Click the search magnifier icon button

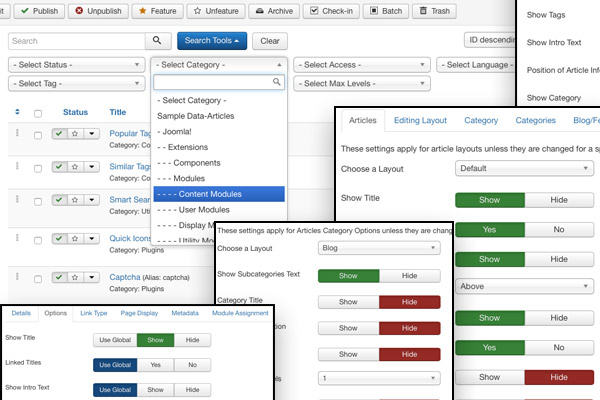tap(158, 41)
